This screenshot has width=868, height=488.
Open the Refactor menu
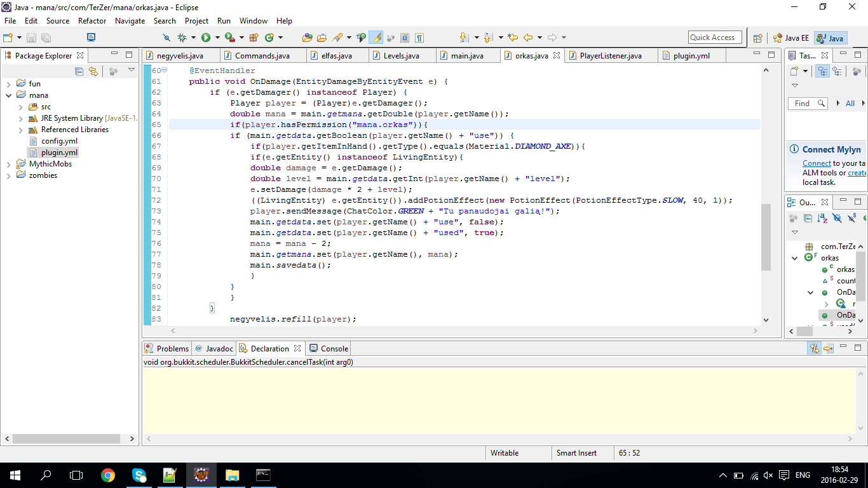click(x=92, y=21)
